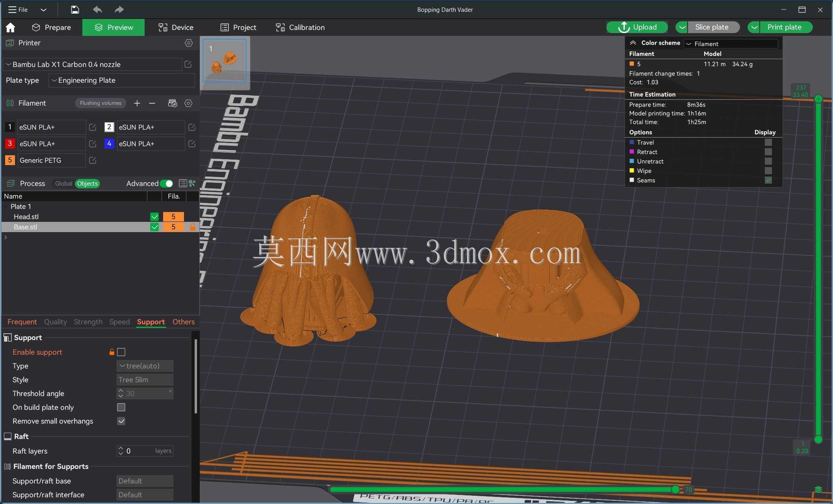This screenshot has width=833, height=504.
Task: Open Support/raft interface filament dropdown
Action: [x=145, y=495]
